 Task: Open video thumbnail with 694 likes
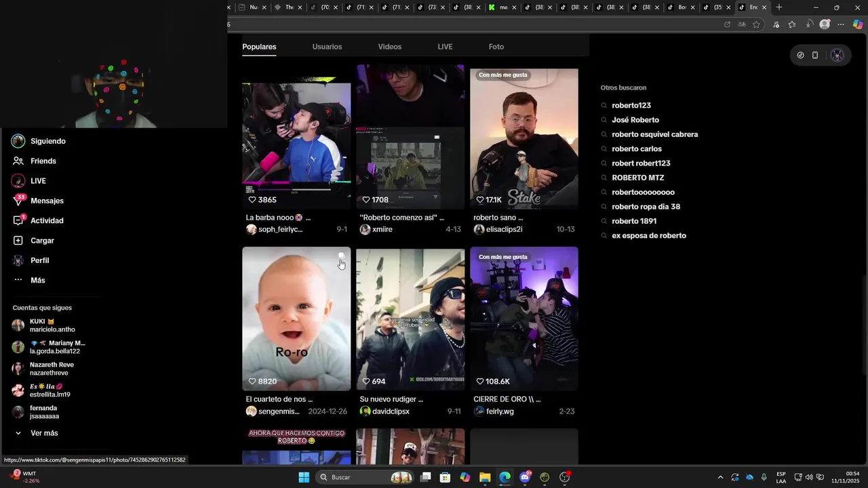(410, 319)
